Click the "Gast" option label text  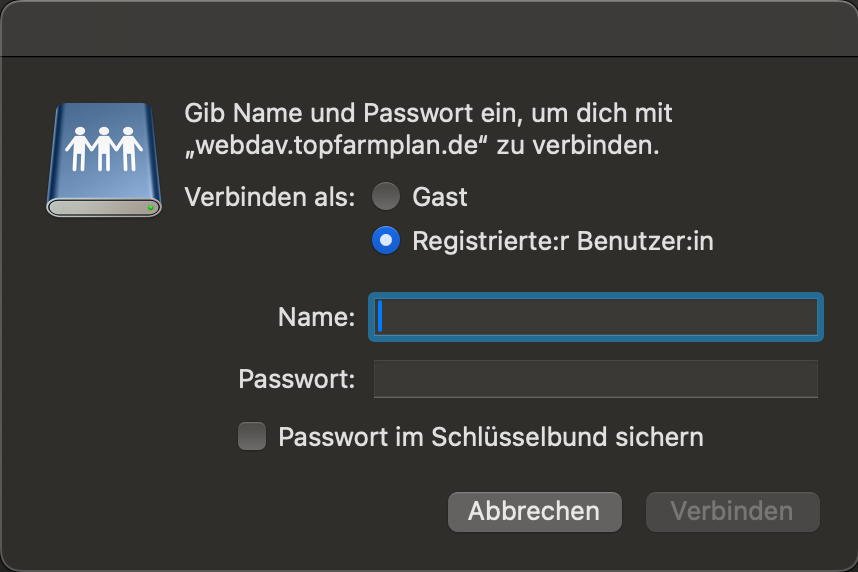point(440,197)
